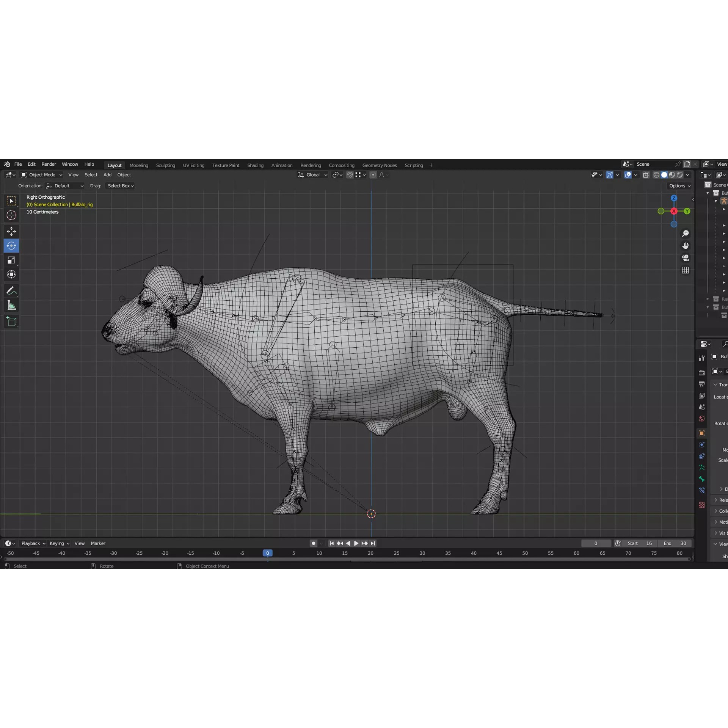728x728 pixels.
Task: Select the Measure tool
Action: [x=11, y=305]
